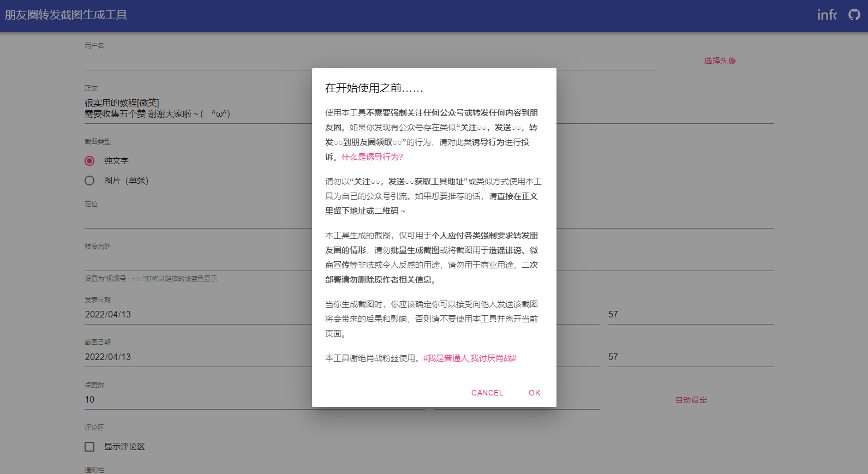The height and width of the screenshot is (474, 868).
Task: Select the 纯文字 radio button
Action: point(89,161)
